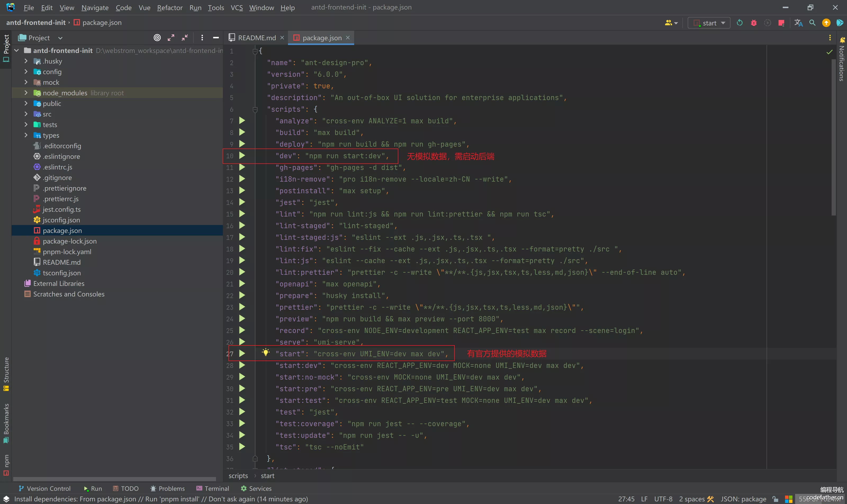This screenshot has width=847, height=504.
Task: Open the Terminal tool window
Action: click(x=213, y=488)
